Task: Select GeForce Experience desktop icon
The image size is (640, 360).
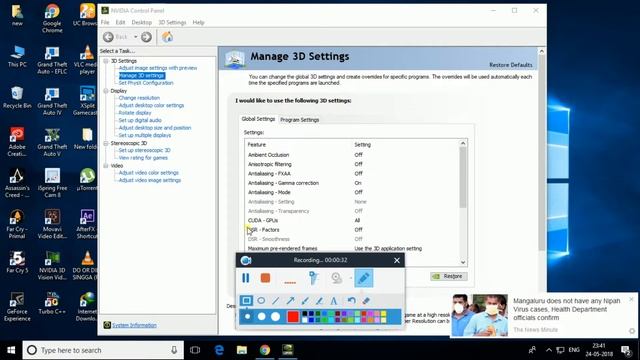Action: [x=17, y=307]
